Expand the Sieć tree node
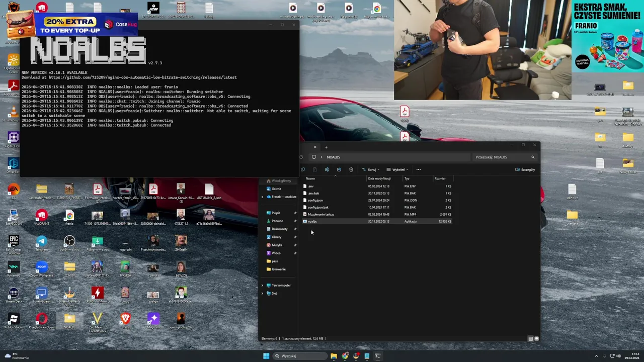The image size is (644, 362). [262, 293]
